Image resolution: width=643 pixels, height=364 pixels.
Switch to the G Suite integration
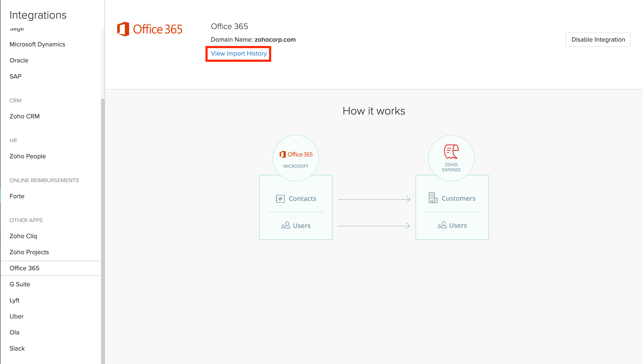(20, 284)
